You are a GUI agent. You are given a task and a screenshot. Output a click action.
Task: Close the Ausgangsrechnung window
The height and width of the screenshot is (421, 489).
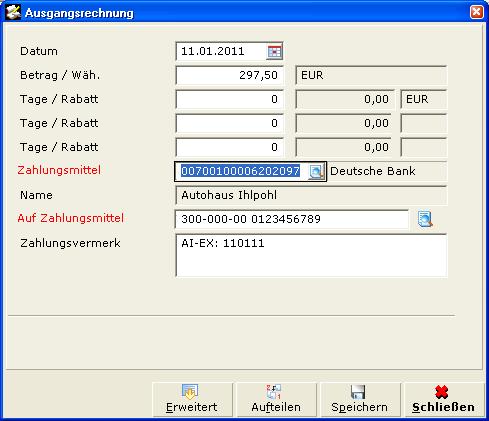pyautogui.click(x=476, y=12)
